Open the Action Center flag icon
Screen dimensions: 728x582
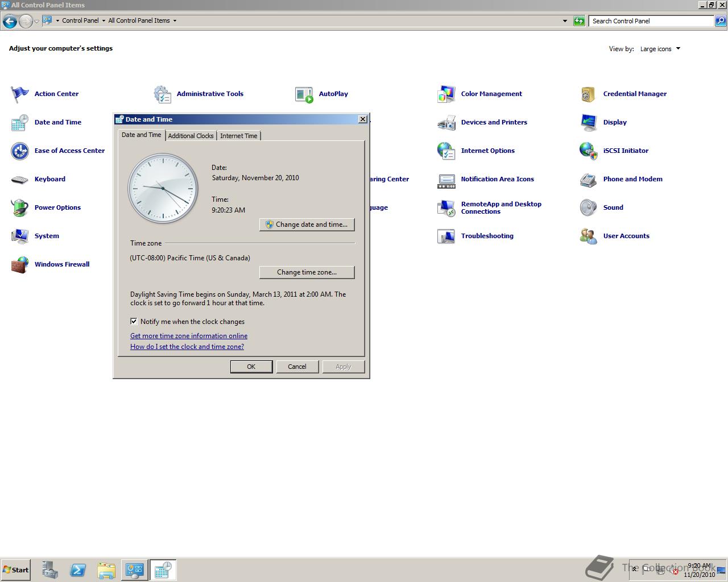click(20, 94)
